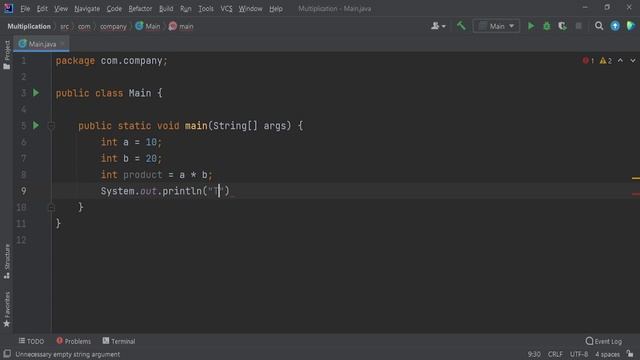Open the Structure tool window
The width and height of the screenshot is (640, 360).
(x=7, y=261)
